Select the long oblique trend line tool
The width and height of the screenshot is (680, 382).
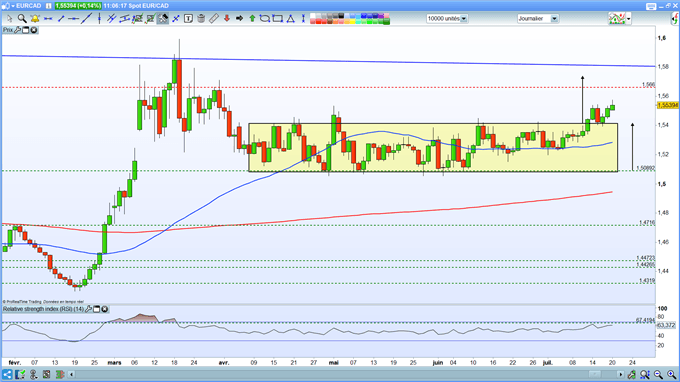86,19
